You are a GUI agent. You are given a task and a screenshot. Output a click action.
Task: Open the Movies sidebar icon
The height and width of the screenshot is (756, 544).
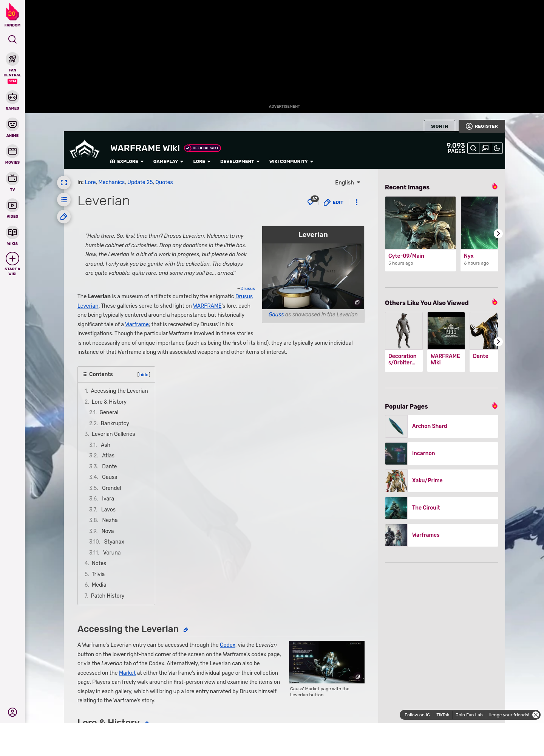tap(12, 151)
